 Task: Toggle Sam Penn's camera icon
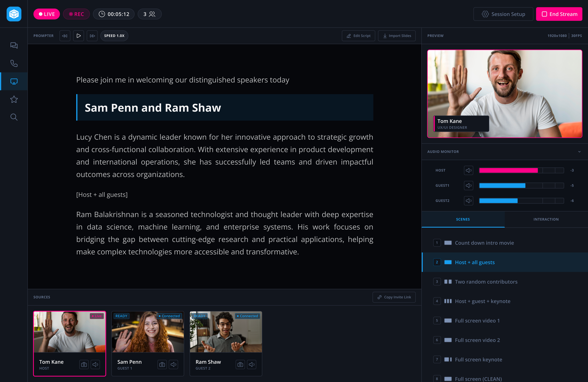(162, 364)
